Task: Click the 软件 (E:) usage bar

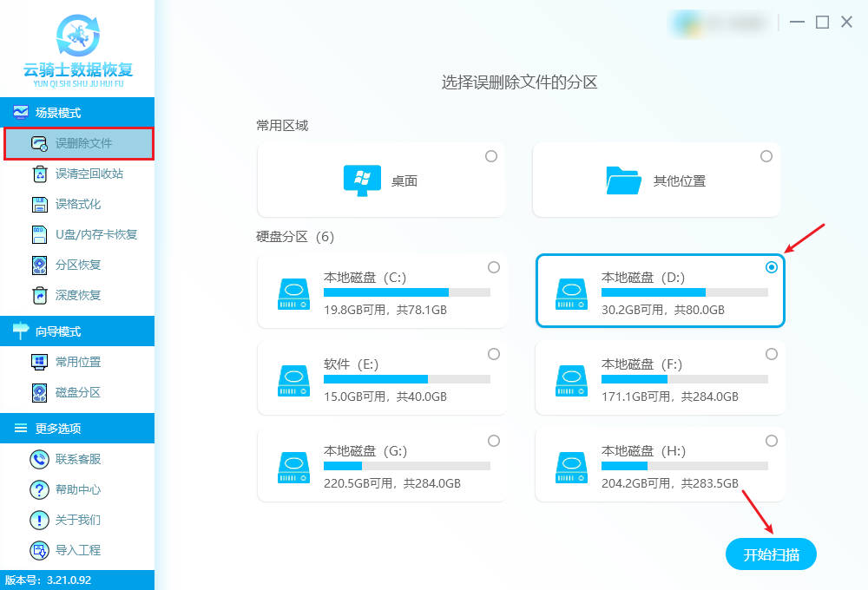Action: click(406, 379)
